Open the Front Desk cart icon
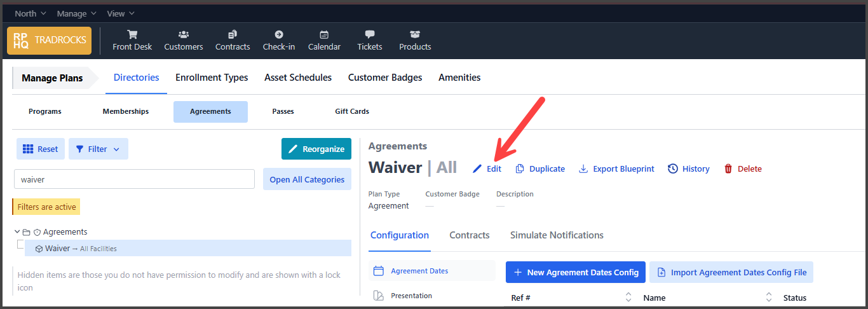This screenshot has height=309, width=868. (132, 34)
